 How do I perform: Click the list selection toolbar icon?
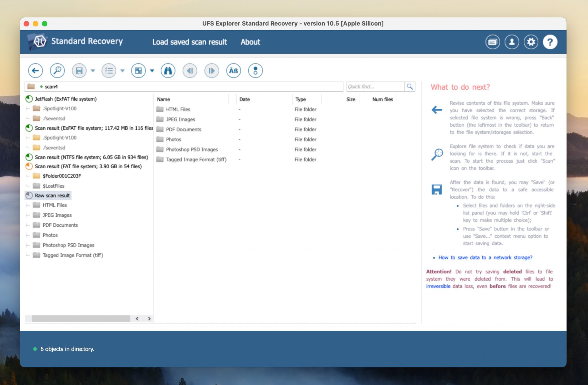[109, 71]
